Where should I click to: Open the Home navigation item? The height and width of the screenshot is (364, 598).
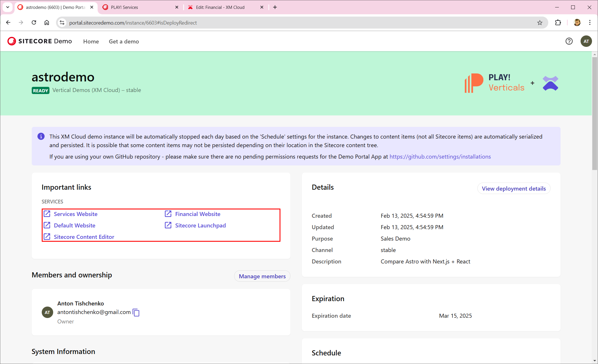pyautogui.click(x=91, y=41)
